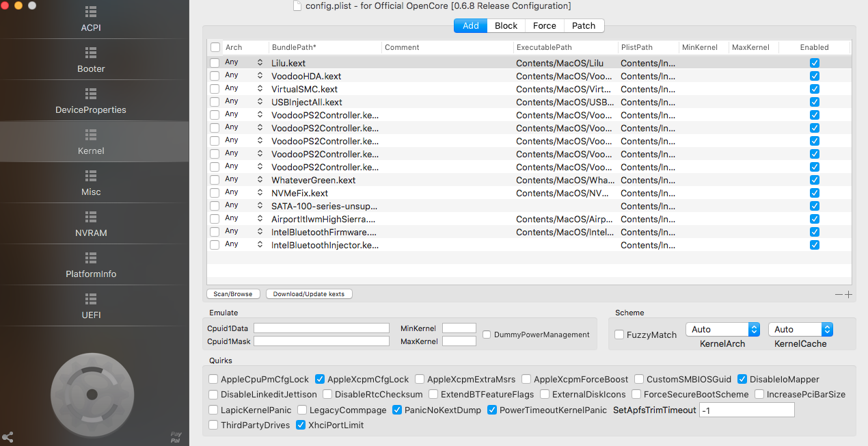Image resolution: width=868 pixels, height=446 pixels.
Task: Click the SetApfsTrimTimeout input field
Action: (x=746, y=410)
